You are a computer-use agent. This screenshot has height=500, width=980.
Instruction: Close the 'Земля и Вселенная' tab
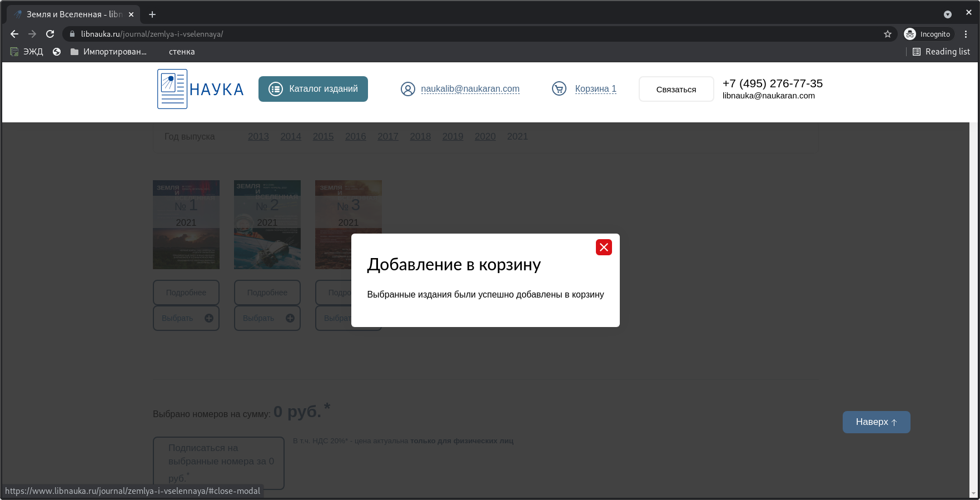tap(131, 14)
